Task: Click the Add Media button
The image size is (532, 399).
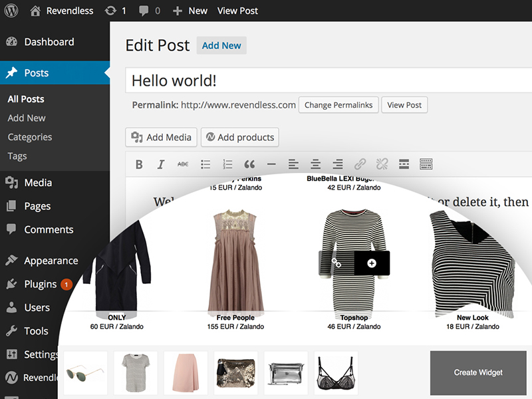Action: [161, 137]
